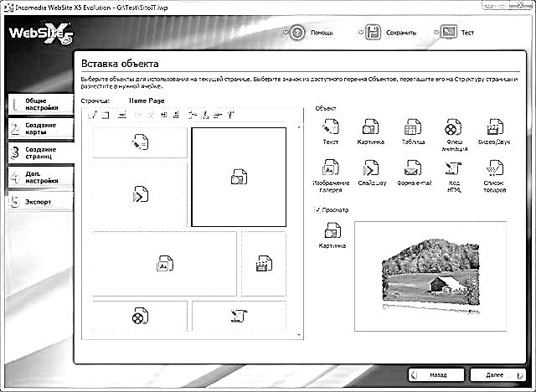The height and width of the screenshot is (392, 536).
Task: Select the Видео/Звук object icon
Action: click(495, 127)
